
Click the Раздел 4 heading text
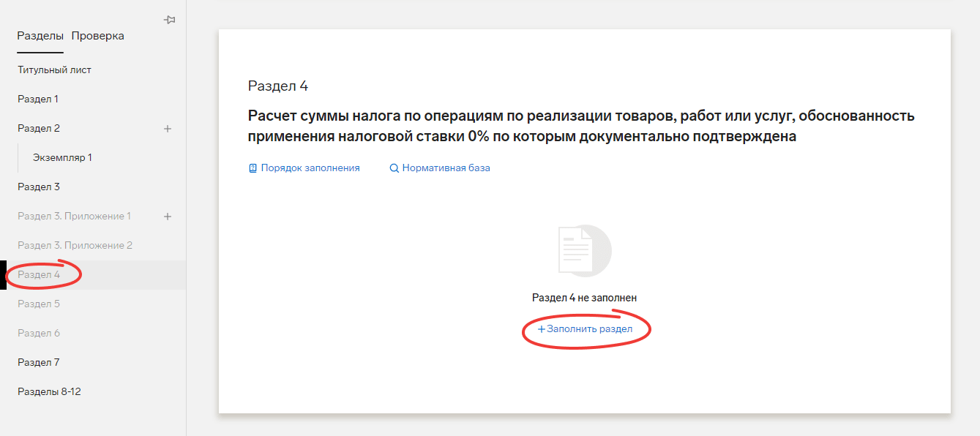point(278,86)
